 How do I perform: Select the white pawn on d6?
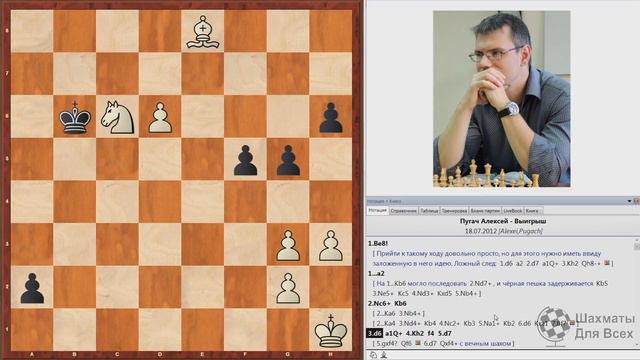coord(160,118)
